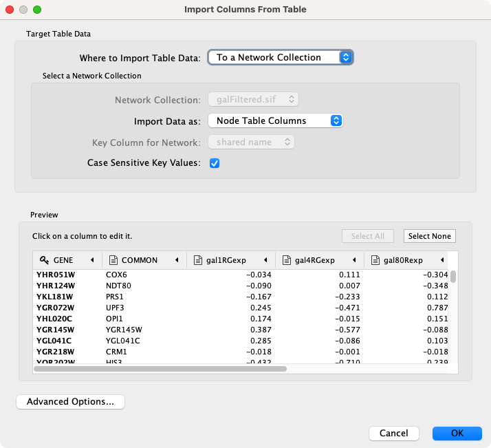Open Key Column for Network dropdown
The height and width of the screenshot is (448, 491).
click(251, 142)
